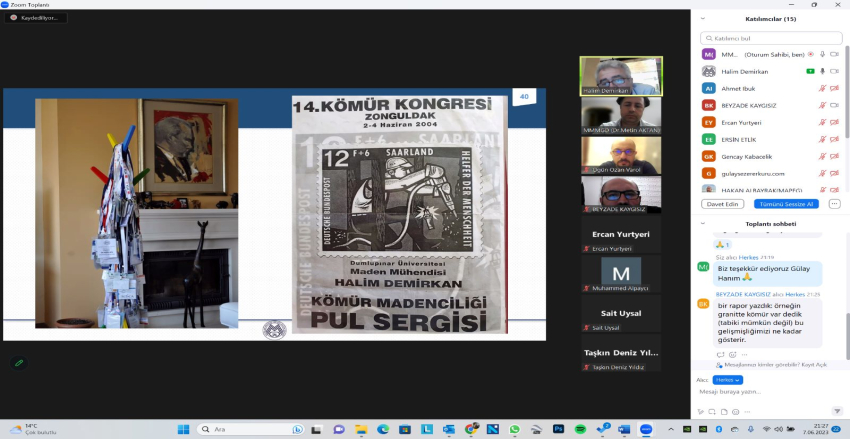Toggle the host's microphone icon in participant list

click(822, 54)
